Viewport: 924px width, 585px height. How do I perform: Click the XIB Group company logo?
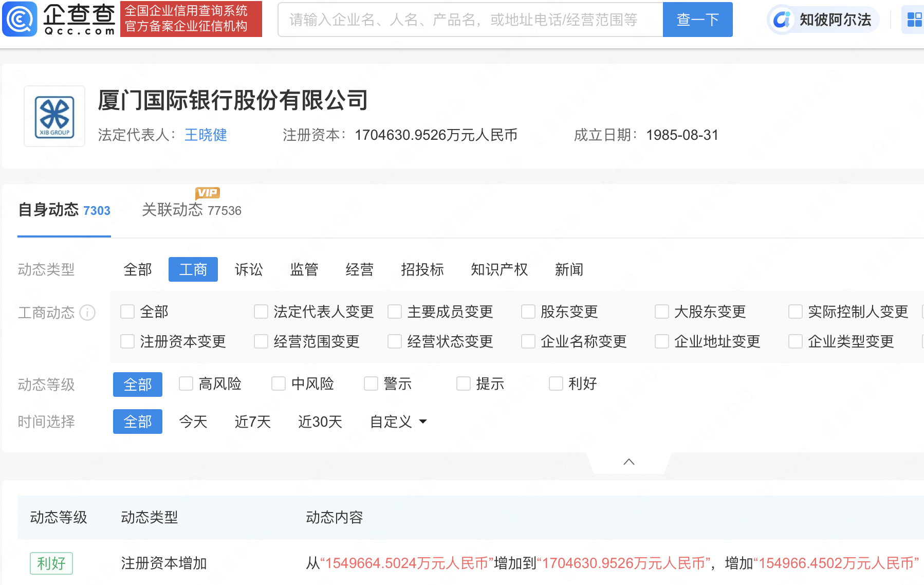point(54,116)
